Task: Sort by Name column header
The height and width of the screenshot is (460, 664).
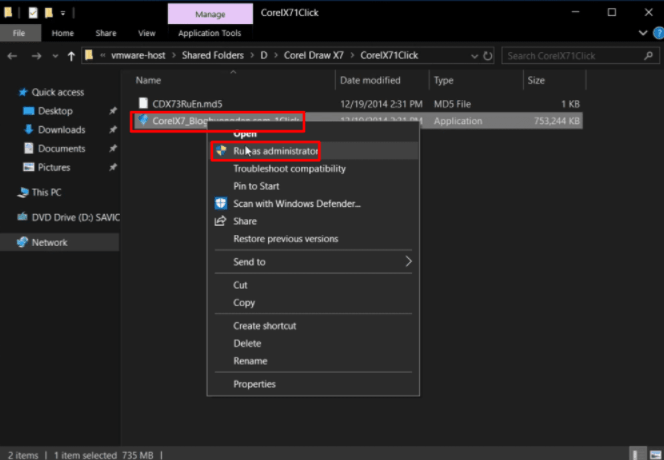Action: 148,80
